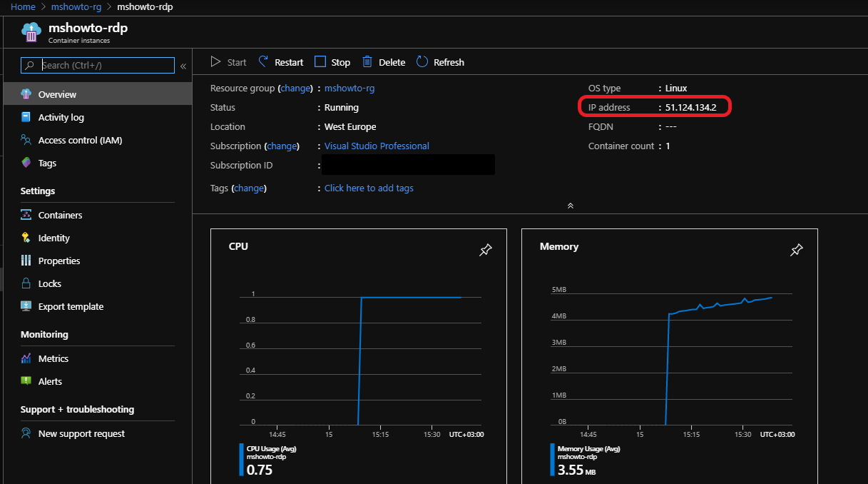Viewport: 868px width, 484px height.
Task: Click the Properties bars icon
Action: click(x=26, y=261)
